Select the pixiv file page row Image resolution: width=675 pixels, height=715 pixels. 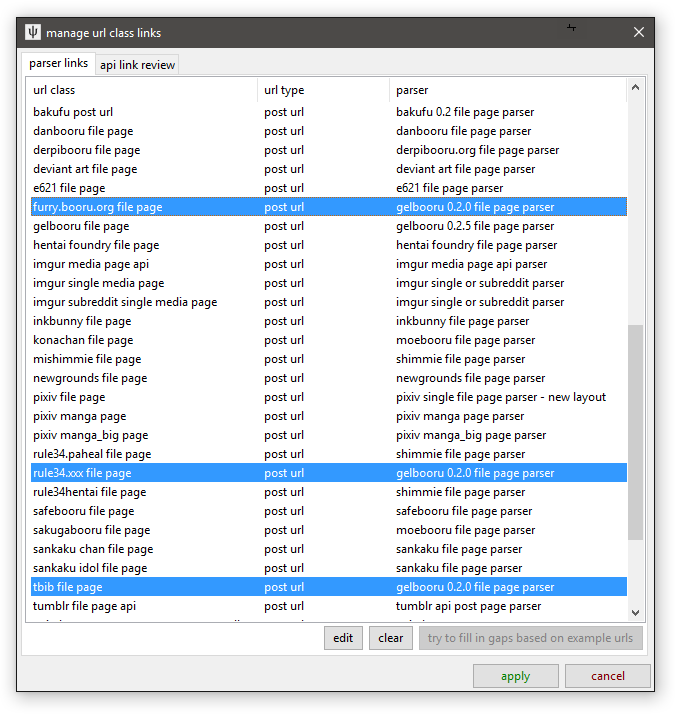tap(329, 397)
